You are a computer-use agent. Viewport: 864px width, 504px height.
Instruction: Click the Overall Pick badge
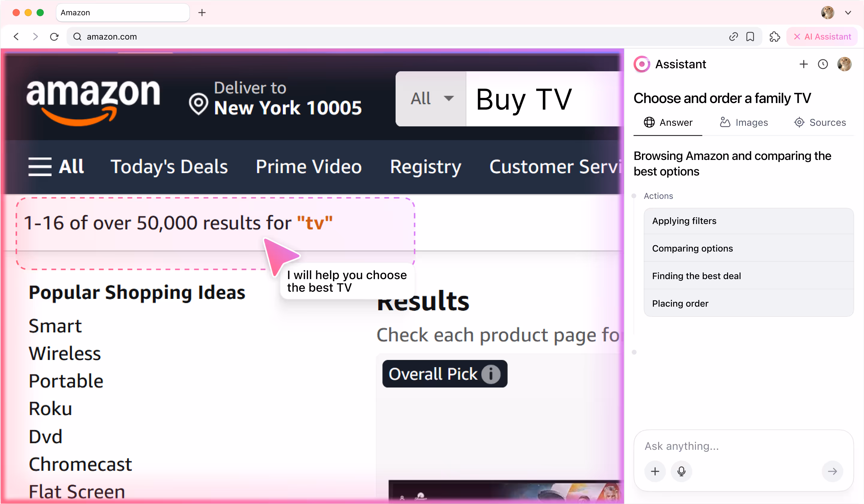445,374
